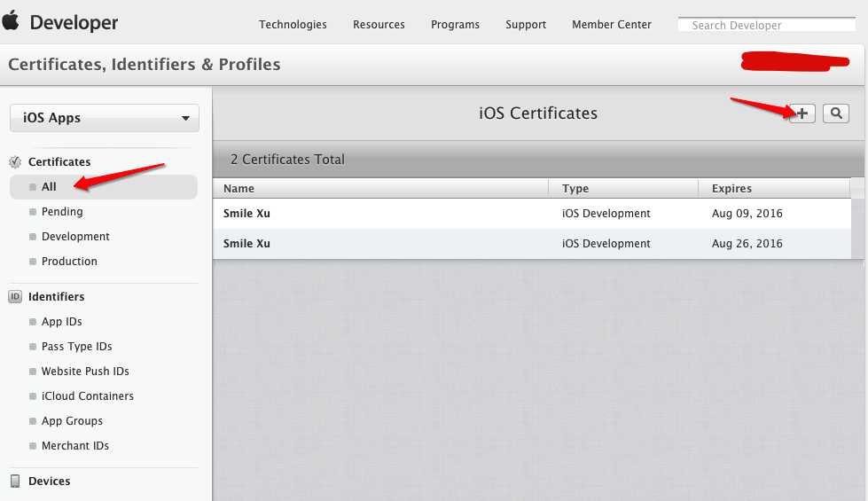Click the Search Developer input field

tap(767, 25)
